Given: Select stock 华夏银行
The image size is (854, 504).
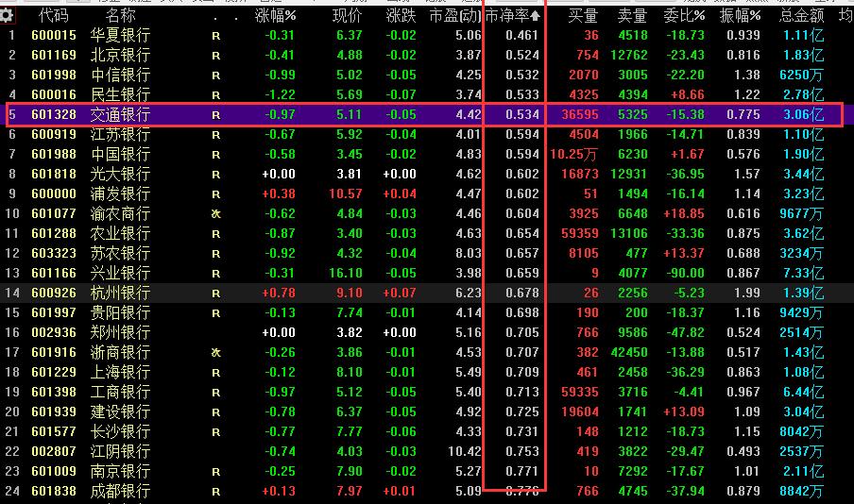Looking at the screenshot, I should 120,35.
